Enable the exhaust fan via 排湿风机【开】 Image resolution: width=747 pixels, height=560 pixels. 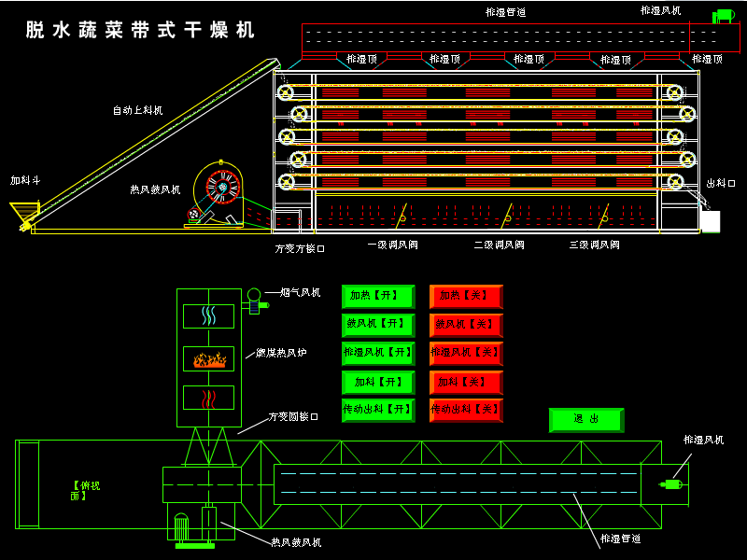point(378,353)
